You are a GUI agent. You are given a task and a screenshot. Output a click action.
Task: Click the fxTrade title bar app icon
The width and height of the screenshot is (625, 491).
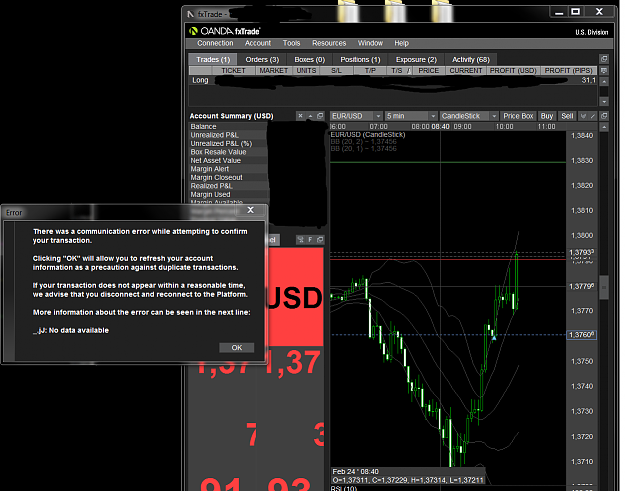[x=191, y=14]
